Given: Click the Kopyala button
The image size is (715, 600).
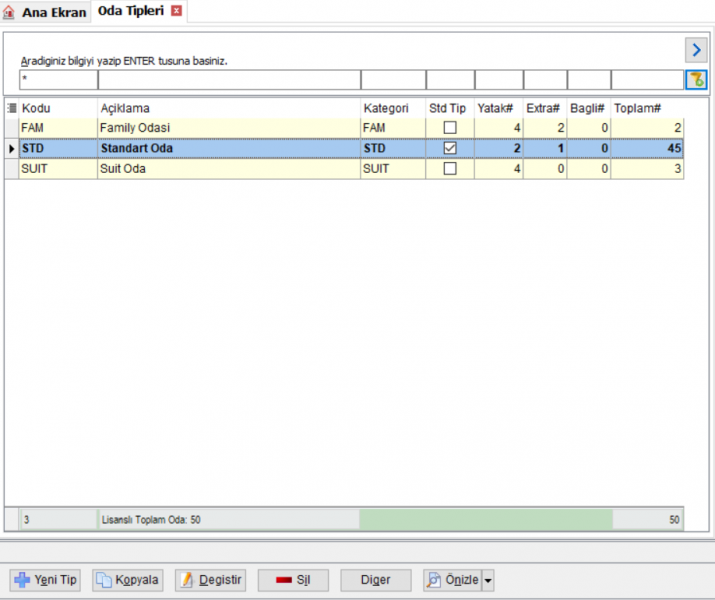Looking at the screenshot, I should [x=128, y=580].
